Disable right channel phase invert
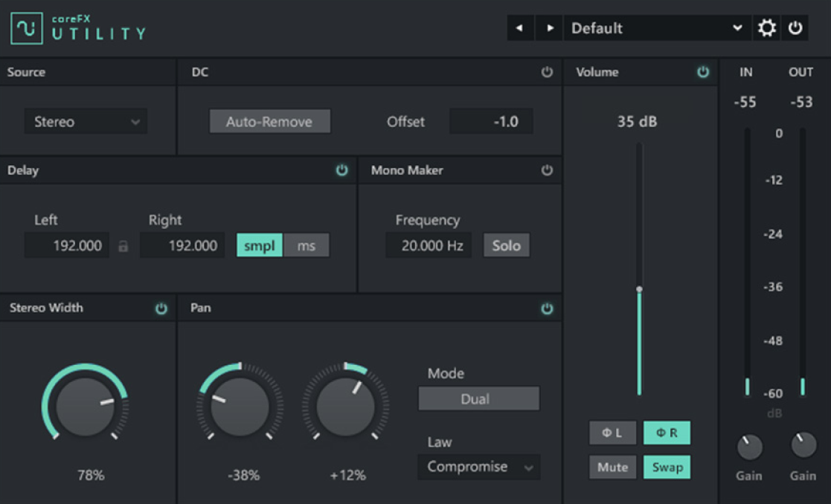Viewport: 831px width, 504px height. click(x=667, y=433)
